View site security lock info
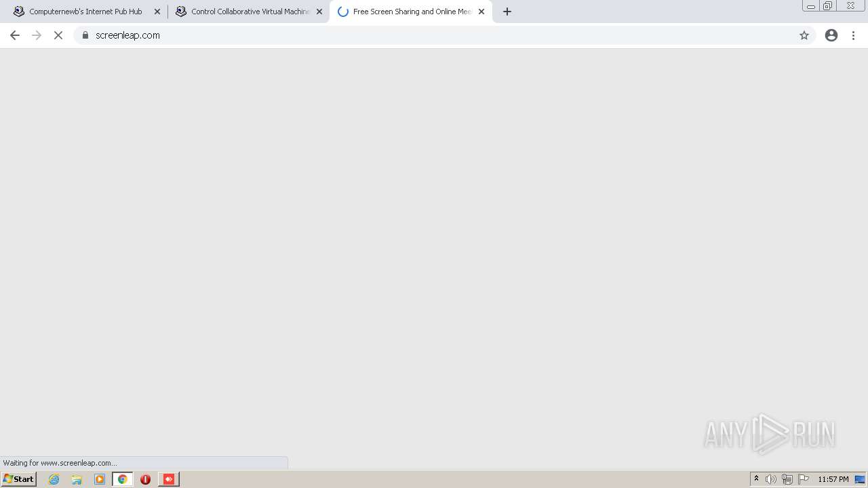Screen dimensions: 868x488 pos(85,35)
